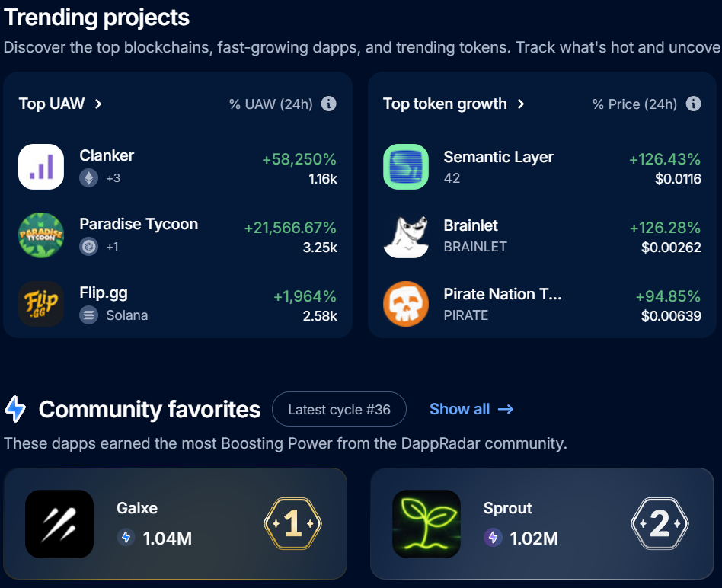This screenshot has height=588, width=722.
Task: Open the Galxe card title
Action: (137, 508)
